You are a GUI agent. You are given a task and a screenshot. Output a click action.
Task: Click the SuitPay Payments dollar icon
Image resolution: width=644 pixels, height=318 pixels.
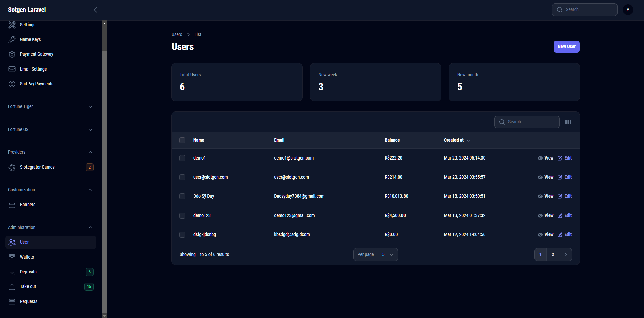[x=12, y=84]
